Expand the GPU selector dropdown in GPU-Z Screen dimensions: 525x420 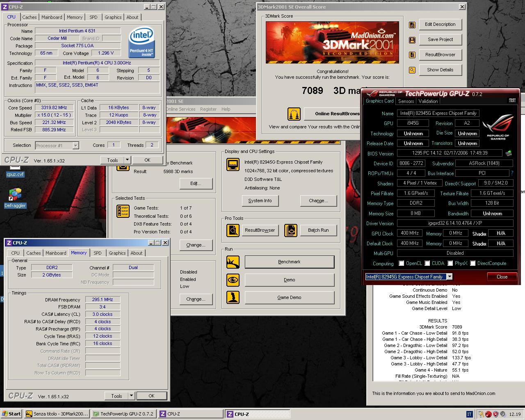(450, 277)
